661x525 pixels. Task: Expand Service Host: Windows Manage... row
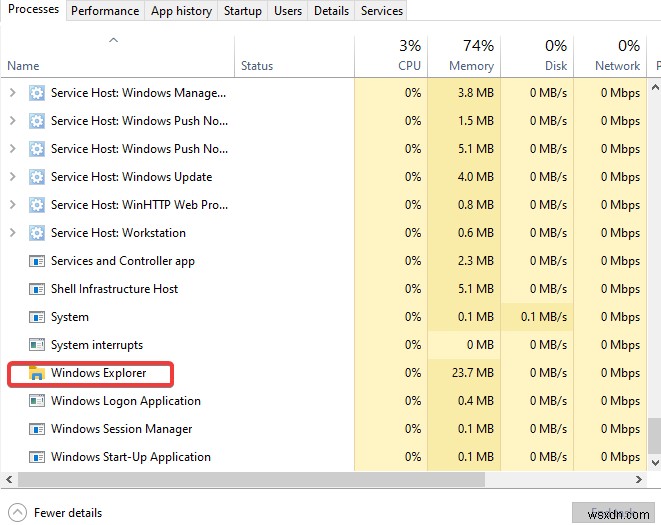[13, 93]
